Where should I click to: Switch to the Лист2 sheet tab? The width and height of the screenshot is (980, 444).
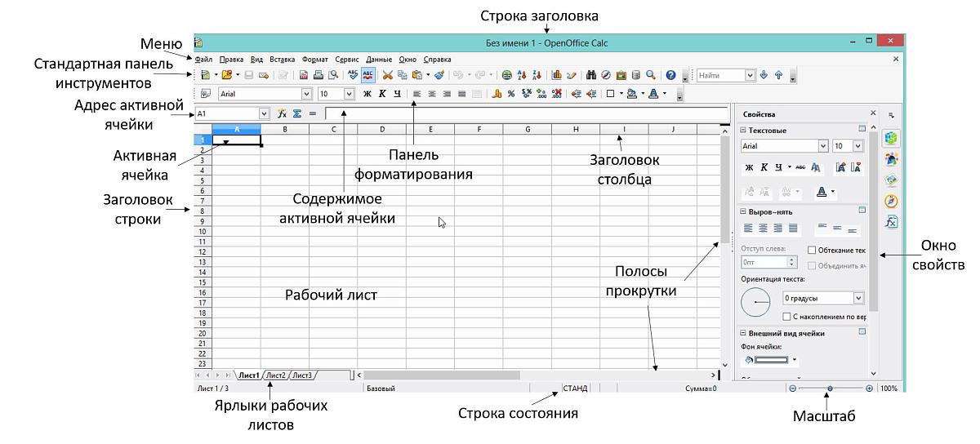tap(276, 375)
